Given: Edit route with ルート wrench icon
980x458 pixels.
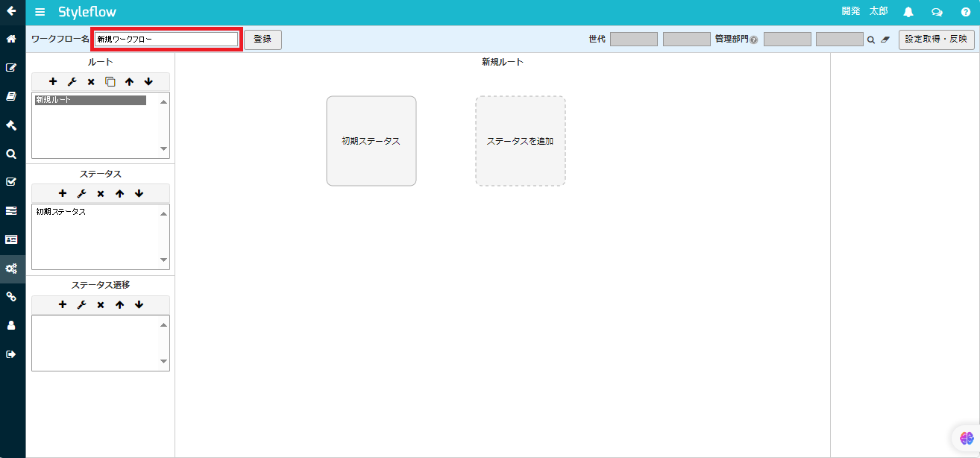Looking at the screenshot, I should click(x=72, y=81).
